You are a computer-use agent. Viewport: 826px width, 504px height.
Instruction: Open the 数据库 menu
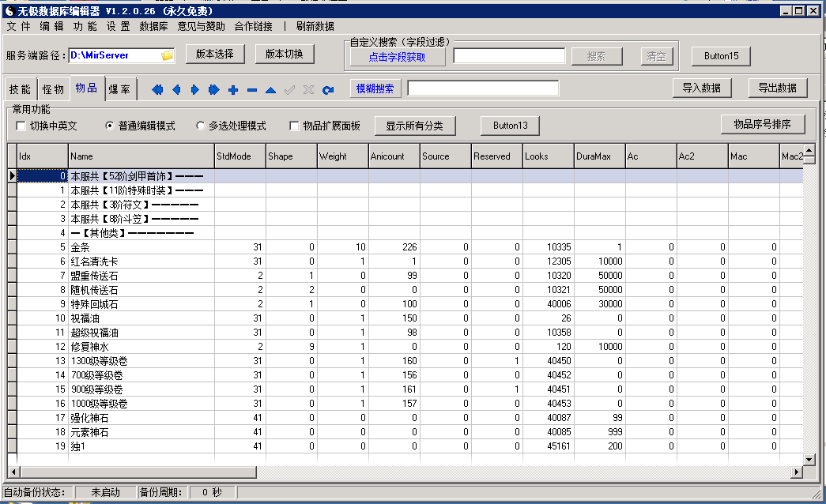click(153, 26)
